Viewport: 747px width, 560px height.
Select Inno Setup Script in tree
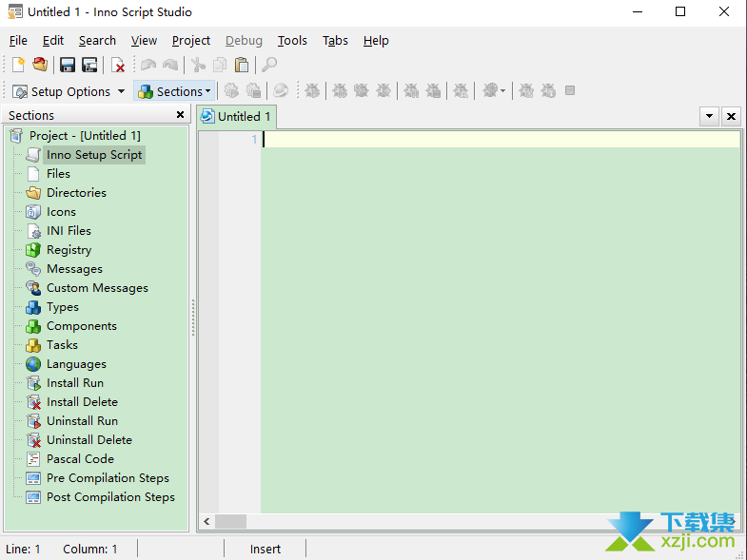point(94,155)
